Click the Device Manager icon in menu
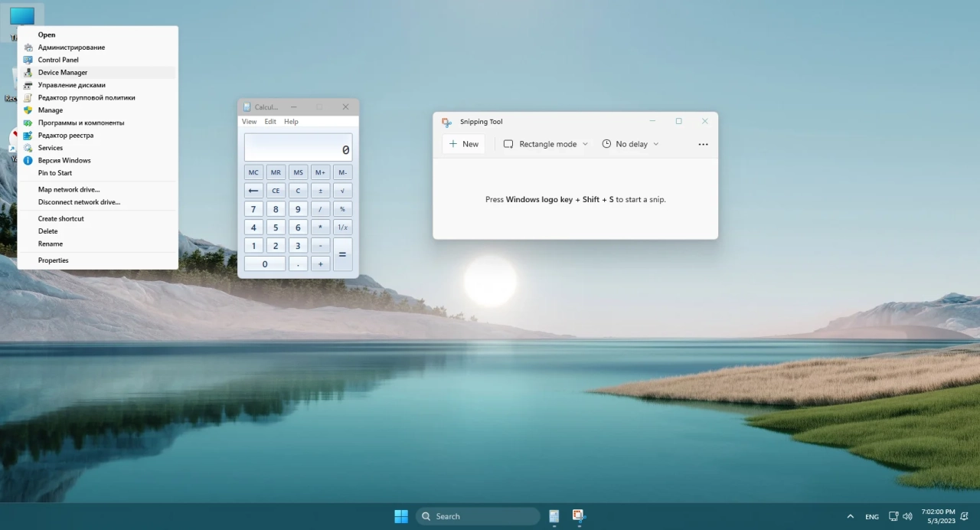 point(28,72)
